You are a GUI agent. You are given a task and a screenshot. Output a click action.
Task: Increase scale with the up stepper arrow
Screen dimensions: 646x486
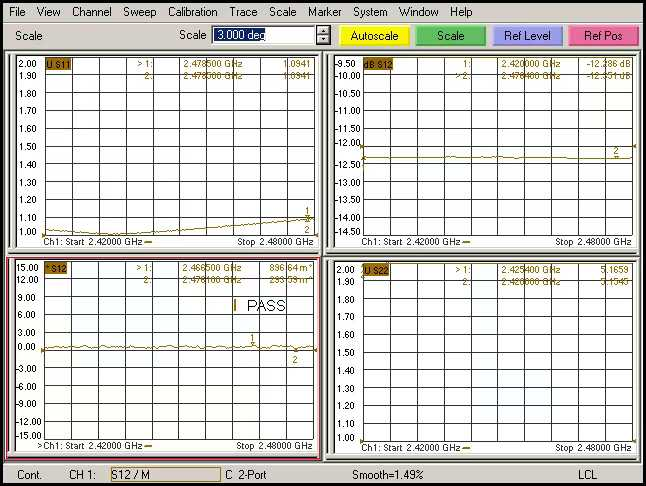323,30
